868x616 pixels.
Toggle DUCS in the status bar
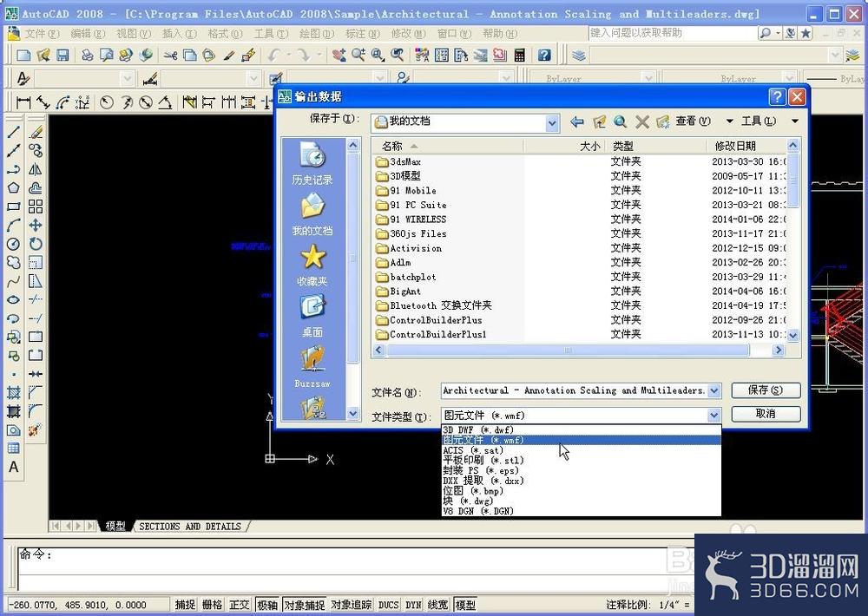point(388,605)
